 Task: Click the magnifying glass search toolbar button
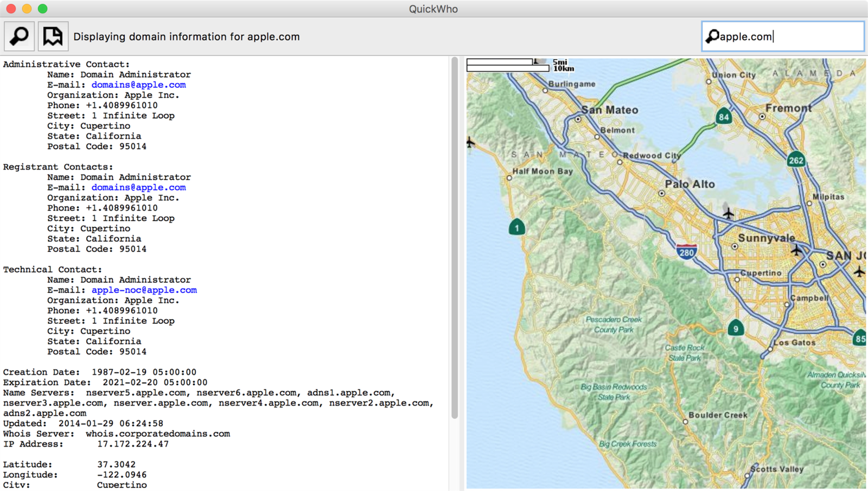(x=20, y=36)
